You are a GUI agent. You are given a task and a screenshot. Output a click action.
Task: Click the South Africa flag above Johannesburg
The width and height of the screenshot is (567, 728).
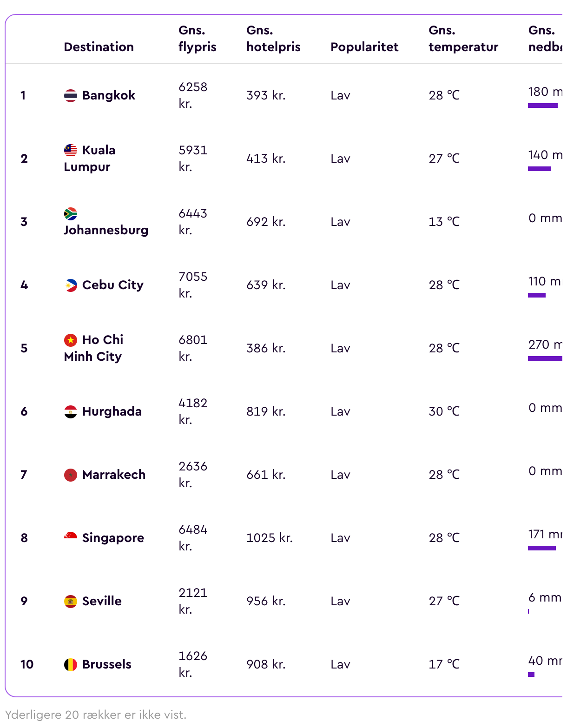click(71, 213)
